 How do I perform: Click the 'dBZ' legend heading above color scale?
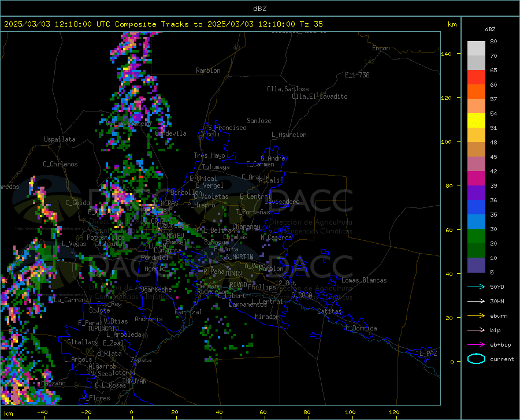point(490,29)
